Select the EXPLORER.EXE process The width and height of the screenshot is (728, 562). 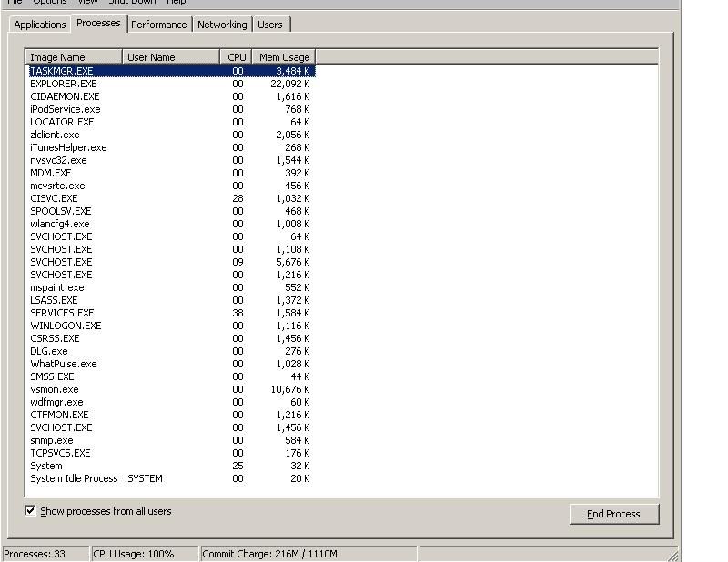pyautogui.click(x=172, y=84)
